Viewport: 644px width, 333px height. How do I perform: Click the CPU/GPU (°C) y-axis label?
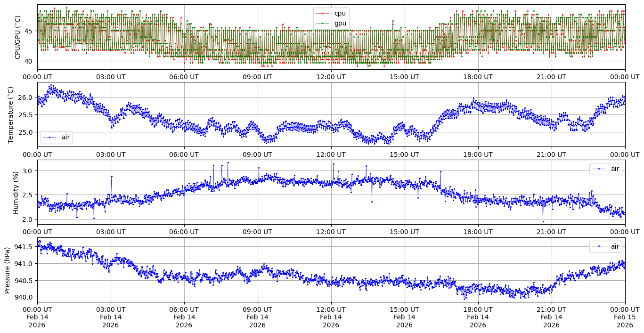point(17,37)
